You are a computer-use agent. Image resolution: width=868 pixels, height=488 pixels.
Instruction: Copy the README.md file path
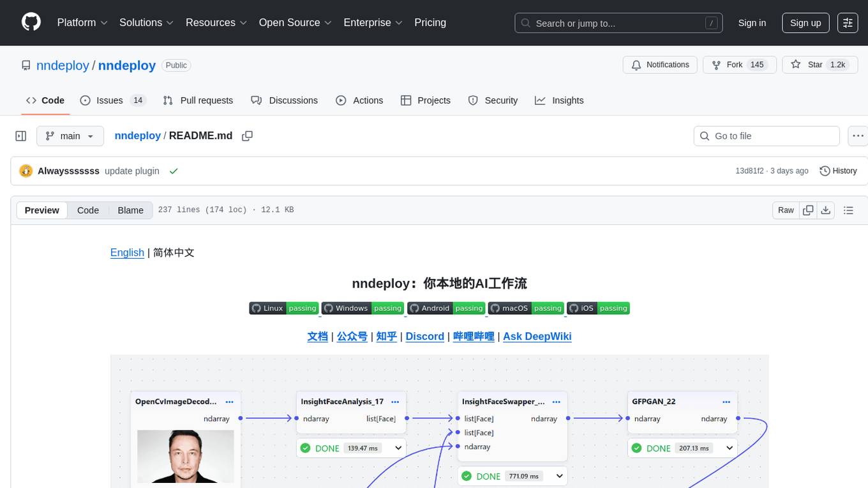(248, 135)
